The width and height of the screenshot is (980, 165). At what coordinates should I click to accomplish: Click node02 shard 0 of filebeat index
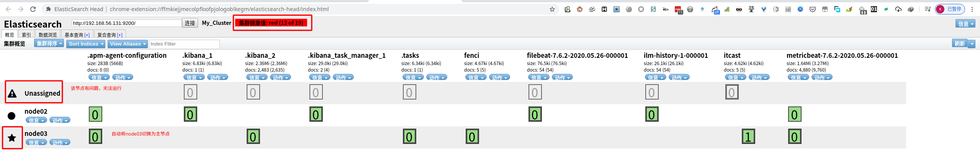click(535, 114)
